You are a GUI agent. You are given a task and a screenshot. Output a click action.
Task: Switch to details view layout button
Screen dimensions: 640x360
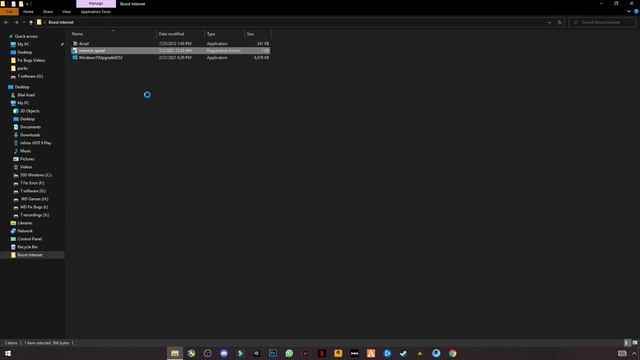click(x=627, y=343)
